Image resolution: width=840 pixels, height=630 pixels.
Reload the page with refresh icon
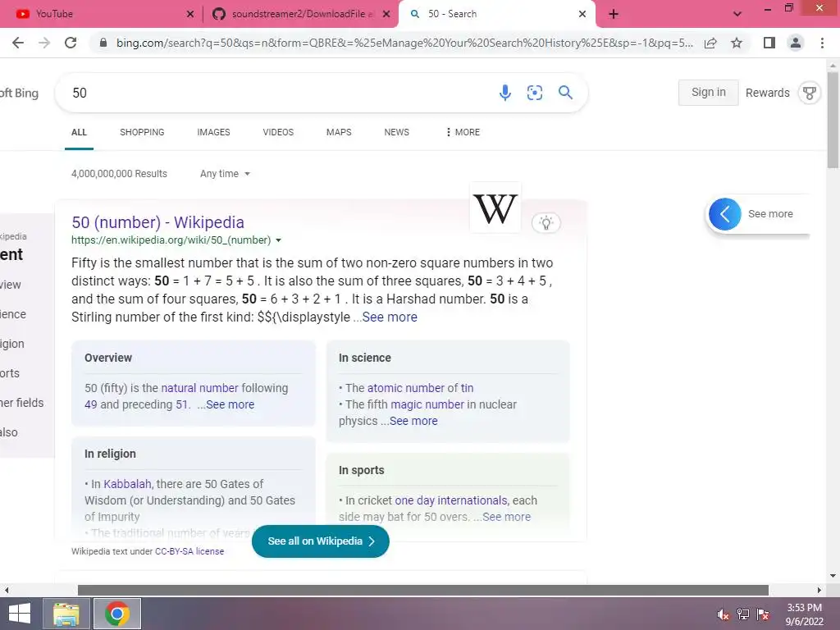[71, 43]
